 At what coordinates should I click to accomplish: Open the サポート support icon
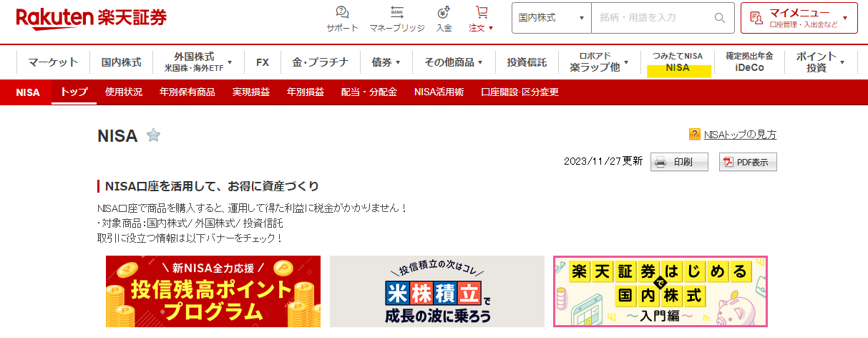pyautogui.click(x=342, y=19)
